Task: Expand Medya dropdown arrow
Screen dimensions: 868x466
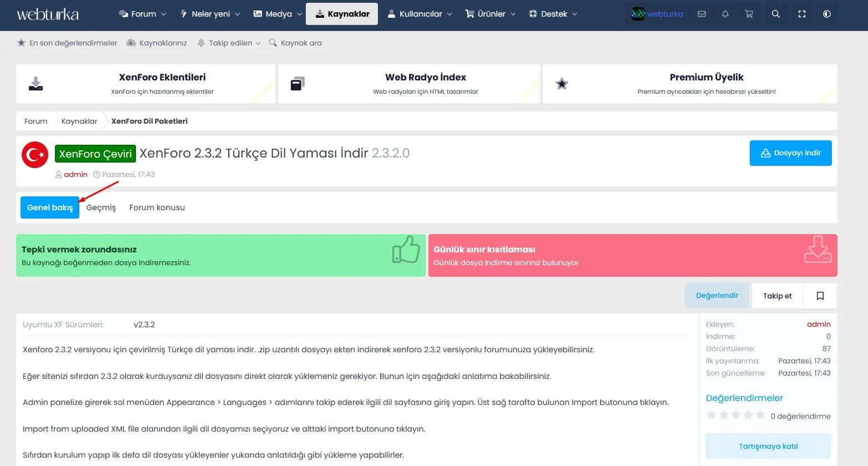Action: [x=300, y=14]
